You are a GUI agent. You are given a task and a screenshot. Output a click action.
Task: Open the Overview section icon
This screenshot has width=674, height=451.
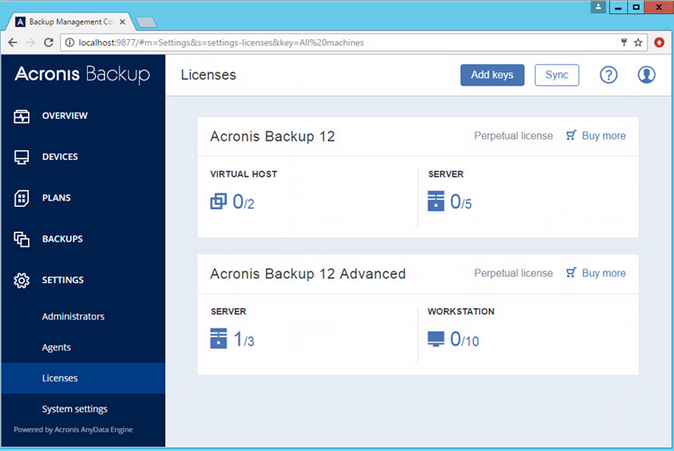[21, 116]
